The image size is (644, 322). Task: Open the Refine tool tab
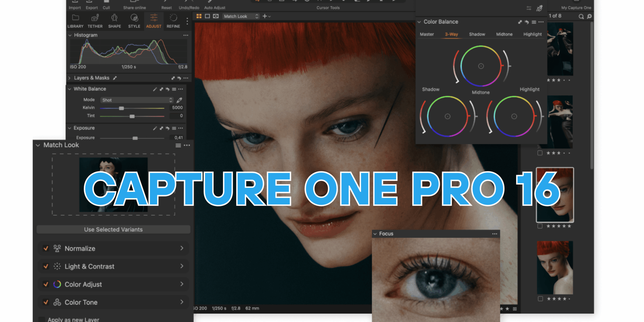[x=173, y=21]
